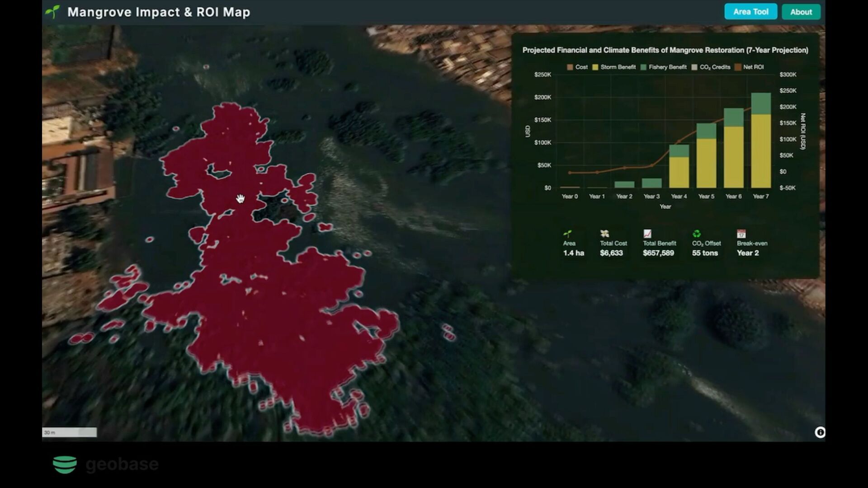The height and width of the screenshot is (488, 868).
Task: Open the About page
Action: pyautogui.click(x=801, y=12)
